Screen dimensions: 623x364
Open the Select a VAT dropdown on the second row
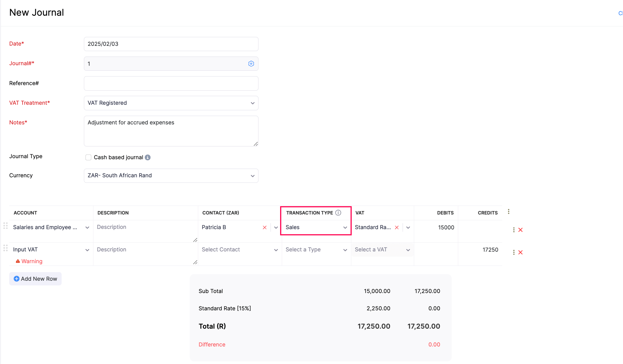tap(408, 250)
